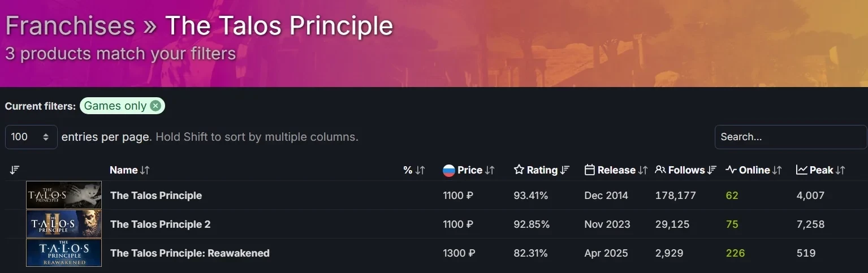The height and width of the screenshot is (273, 868).
Task: Sort by Online players column
Action: (754, 170)
